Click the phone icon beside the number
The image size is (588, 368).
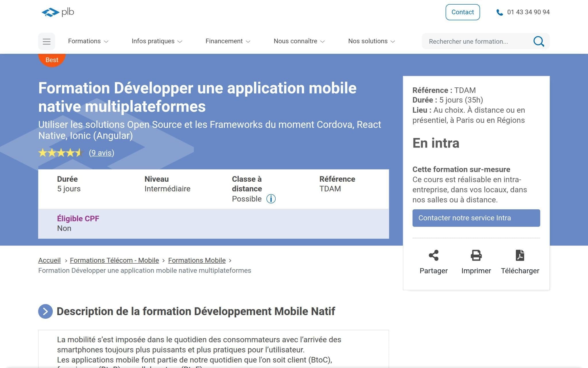[x=500, y=12]
